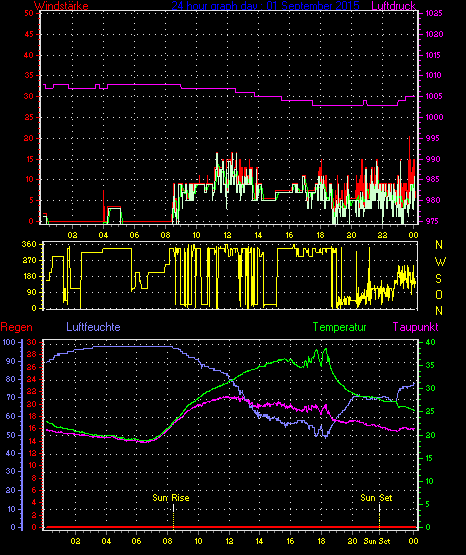Click the green 35 on the Temperatur axis
The image size is (466, 555).
[430, 365]
